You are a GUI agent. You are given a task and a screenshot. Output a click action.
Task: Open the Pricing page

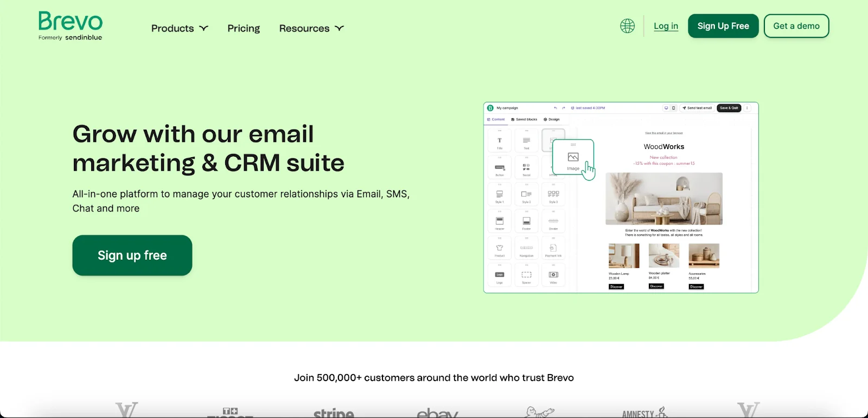244,28
